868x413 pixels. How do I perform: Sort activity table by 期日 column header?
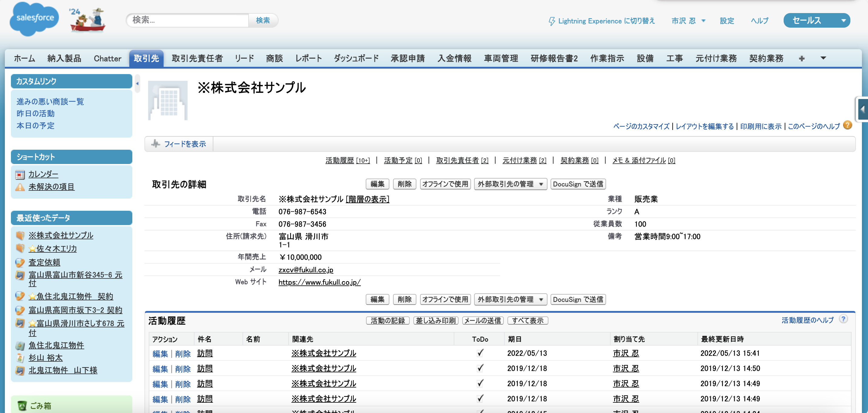coord(514,339)
